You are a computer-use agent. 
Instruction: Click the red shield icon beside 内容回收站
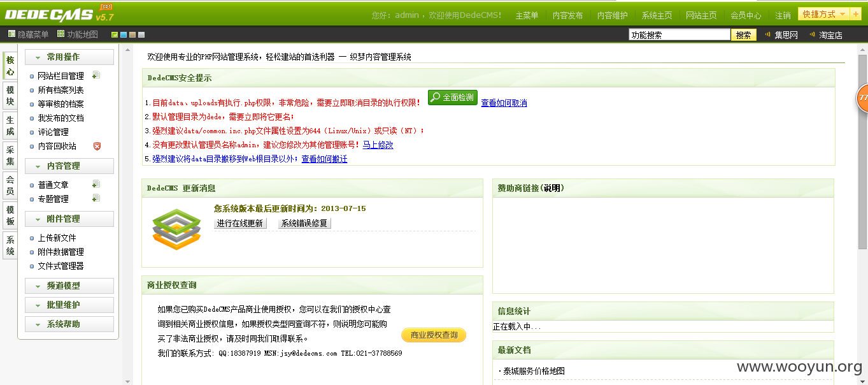click(97, 146)
